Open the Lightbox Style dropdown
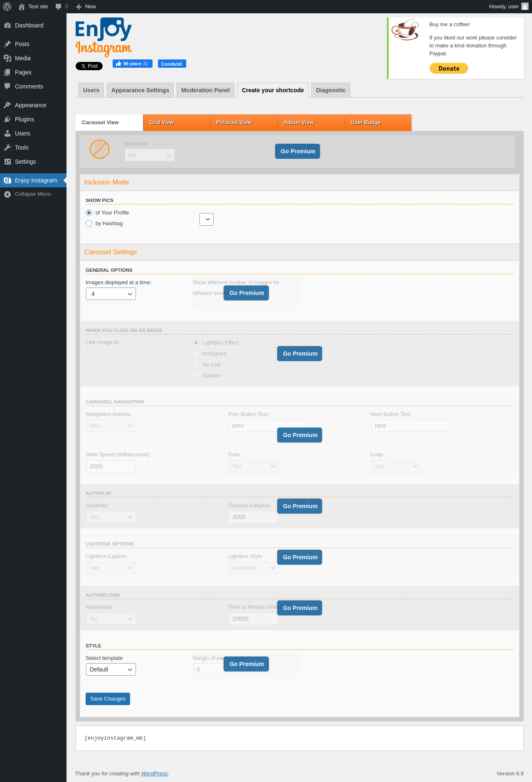 click(254, 568)
